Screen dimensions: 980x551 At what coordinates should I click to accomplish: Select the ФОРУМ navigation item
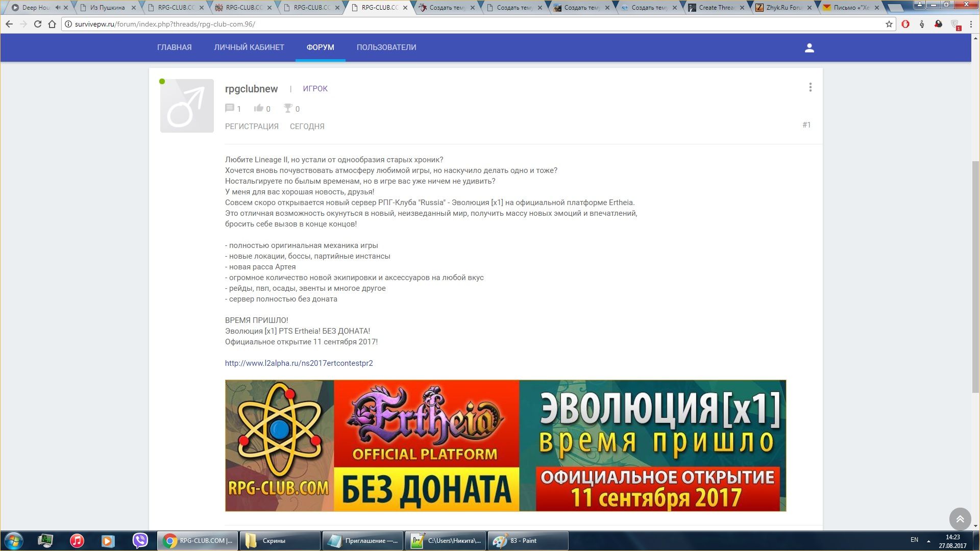tap(321, 47)
